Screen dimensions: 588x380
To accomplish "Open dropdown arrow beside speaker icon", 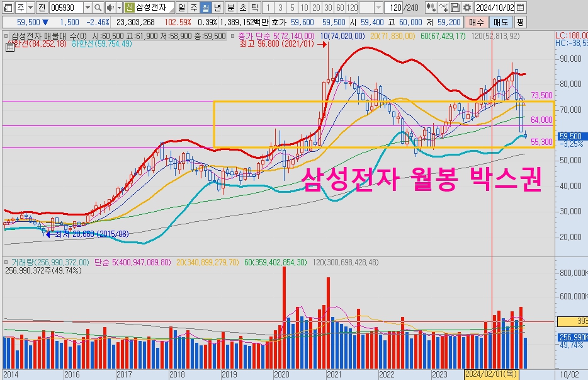I will click(119, 8).
